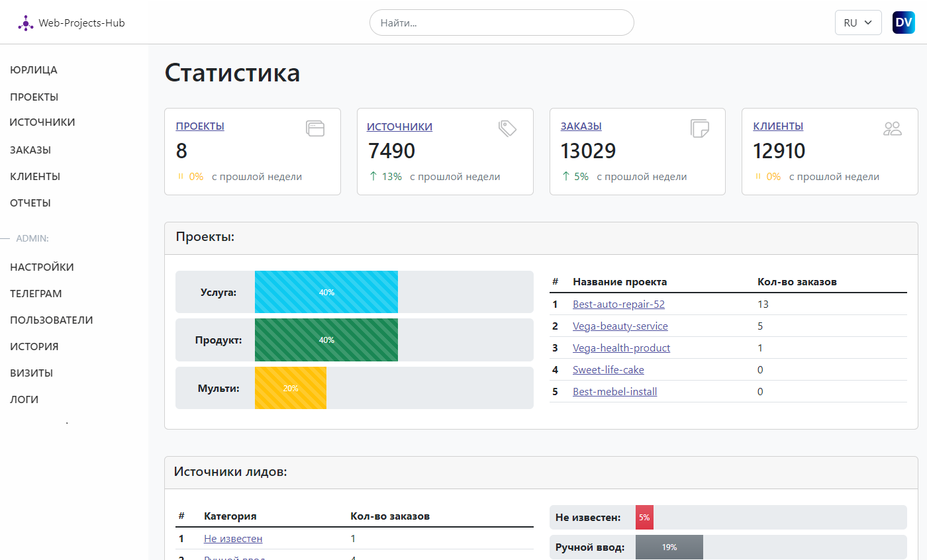The image size is (927, 560).
Task: Click the document icon on the ЗАКАЗЫ card
Action: pos(700,128)
